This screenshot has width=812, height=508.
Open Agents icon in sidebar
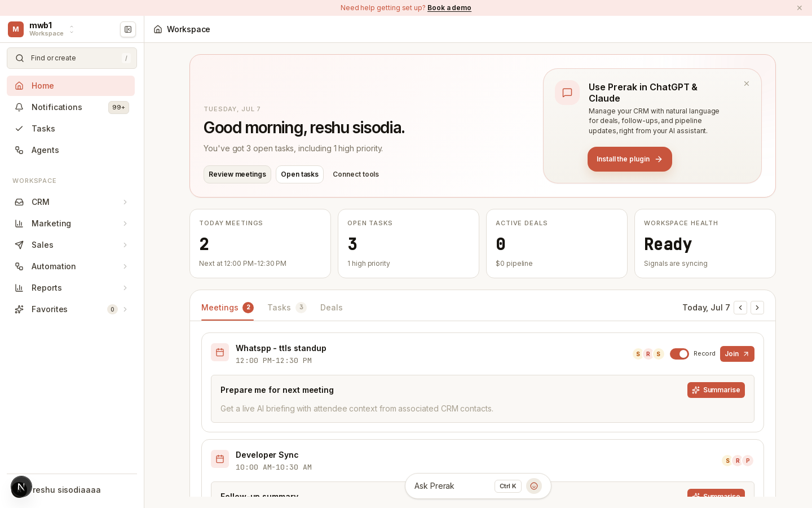19,150
